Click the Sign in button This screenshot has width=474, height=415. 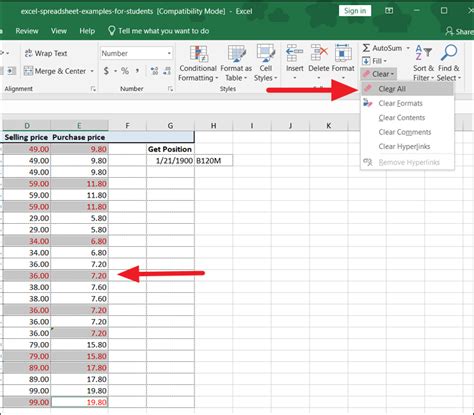click(x=355, y=11)
